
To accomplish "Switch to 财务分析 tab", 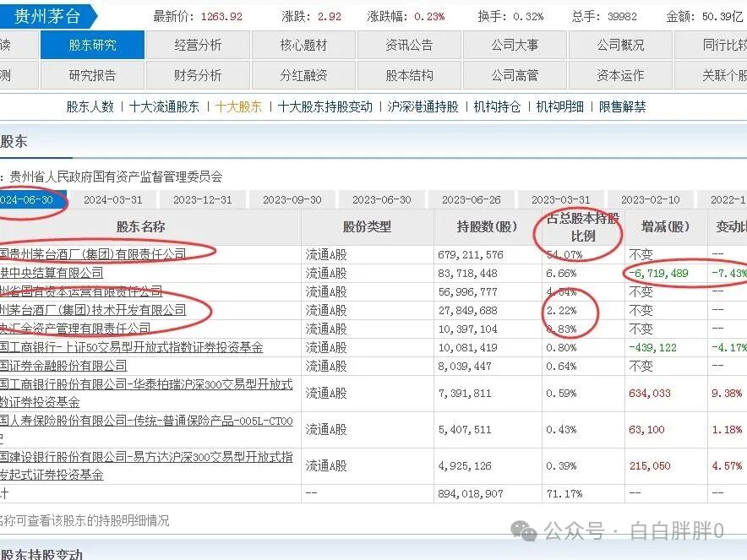I will 198,75.
